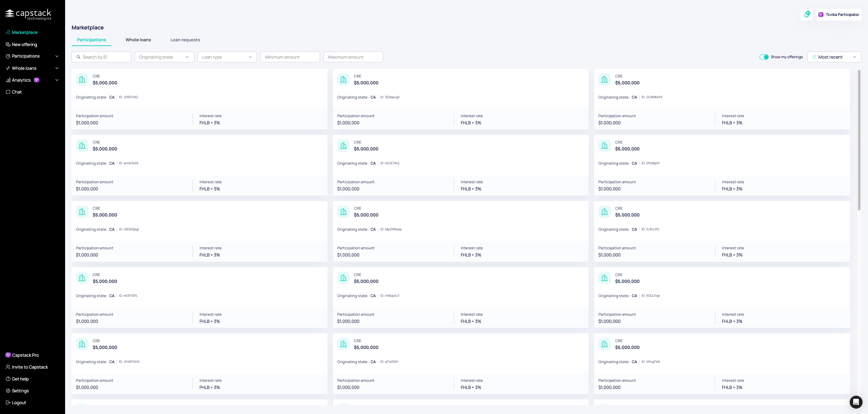Open Tzvika Participator profile menu
This screenshot has height=414, width=868.
tap(839, 15)
